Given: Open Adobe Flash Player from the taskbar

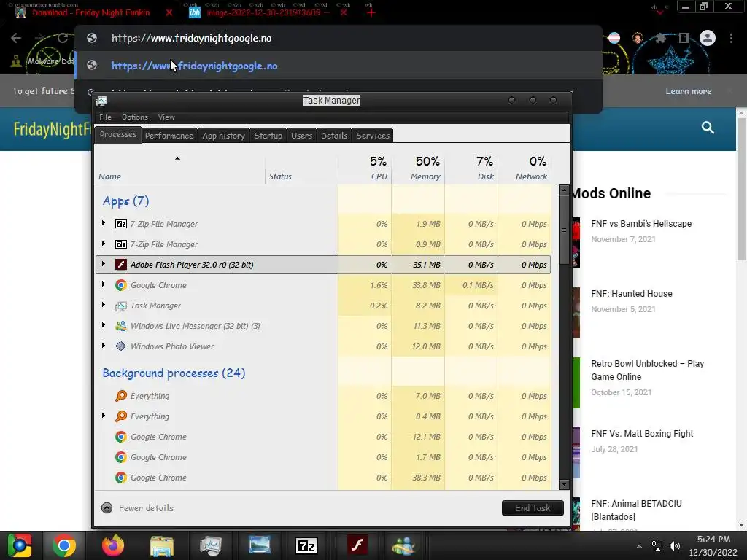Looking at the screenshot, I should (x=357, y=545).
